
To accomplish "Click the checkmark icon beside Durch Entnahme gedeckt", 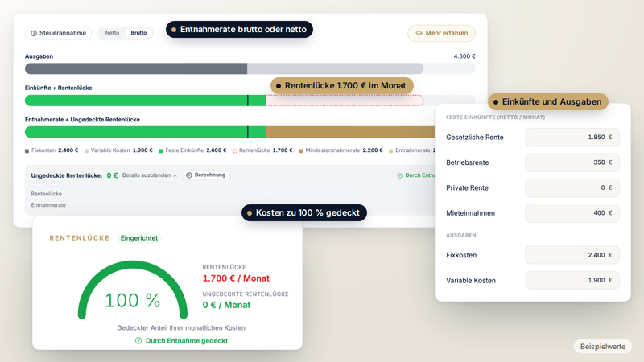I will pyautogui.click(x=138, y=340).
